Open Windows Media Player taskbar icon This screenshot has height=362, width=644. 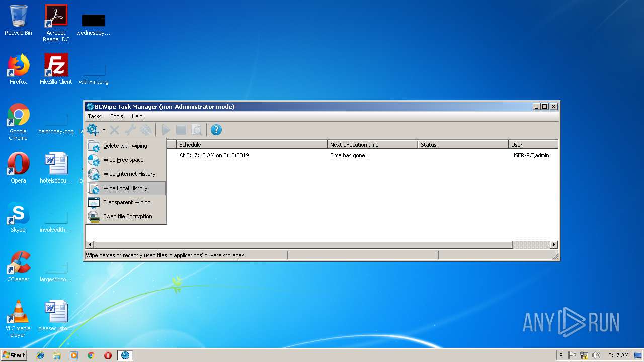[74, 355]
